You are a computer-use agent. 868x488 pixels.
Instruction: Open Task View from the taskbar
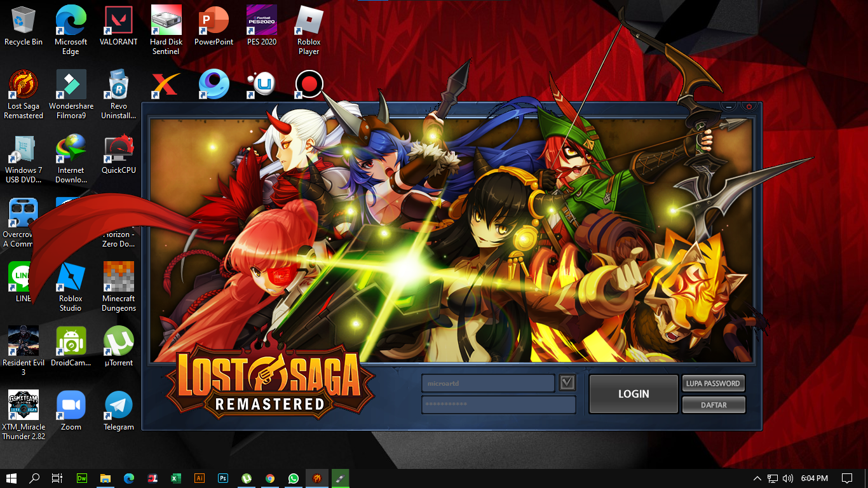[x=57, y=478]
